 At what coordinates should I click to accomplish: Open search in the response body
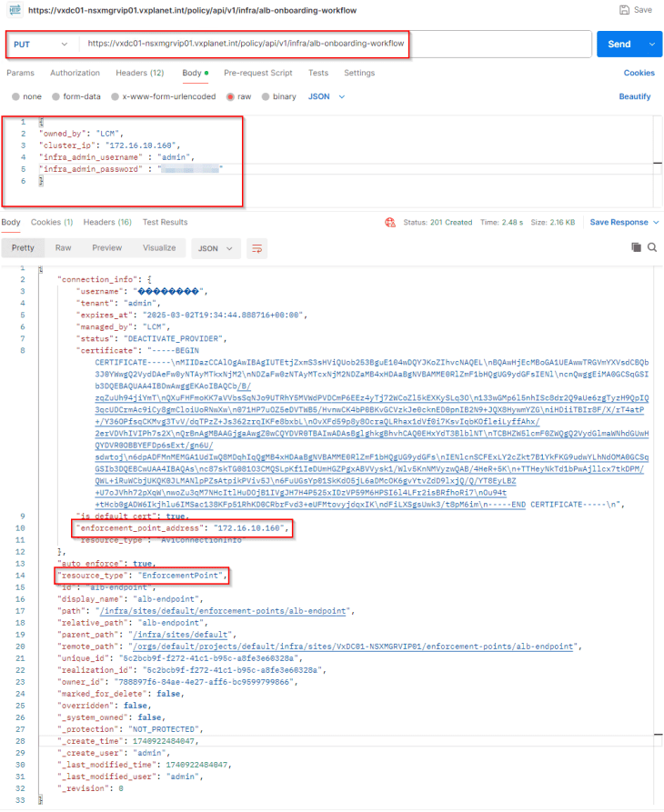[x=652, y=247]
